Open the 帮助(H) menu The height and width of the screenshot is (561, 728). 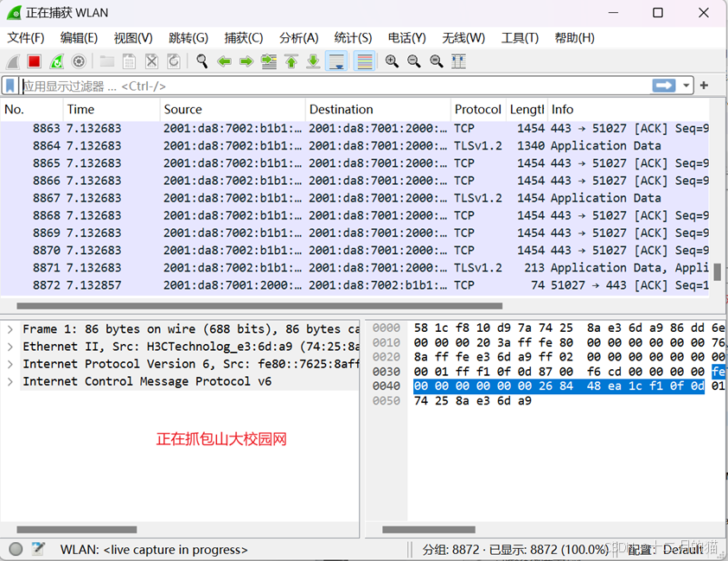pos(574,38)
